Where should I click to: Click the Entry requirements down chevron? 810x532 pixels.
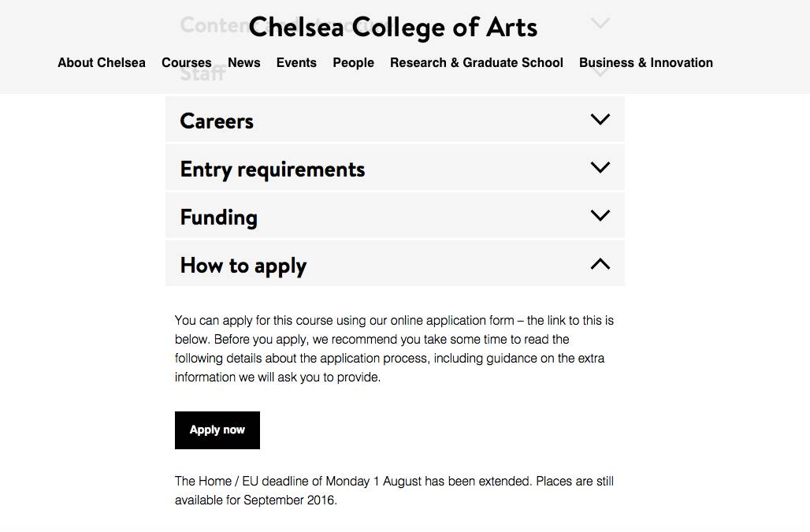(x=600, y=168)
